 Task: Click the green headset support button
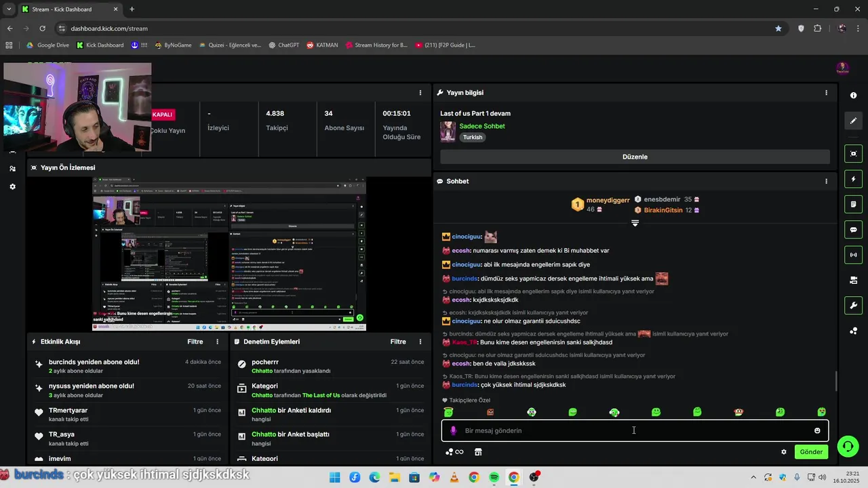[x=848, y=446]
